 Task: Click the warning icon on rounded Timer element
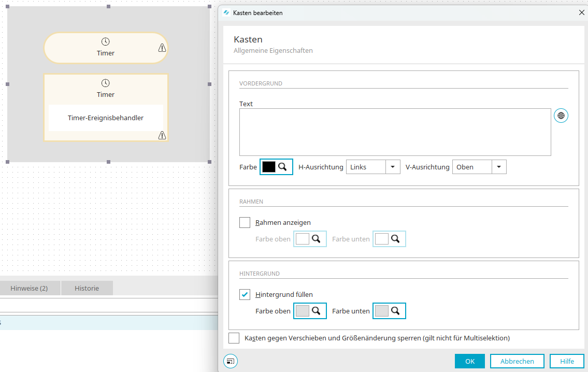[x=162, y=48]
